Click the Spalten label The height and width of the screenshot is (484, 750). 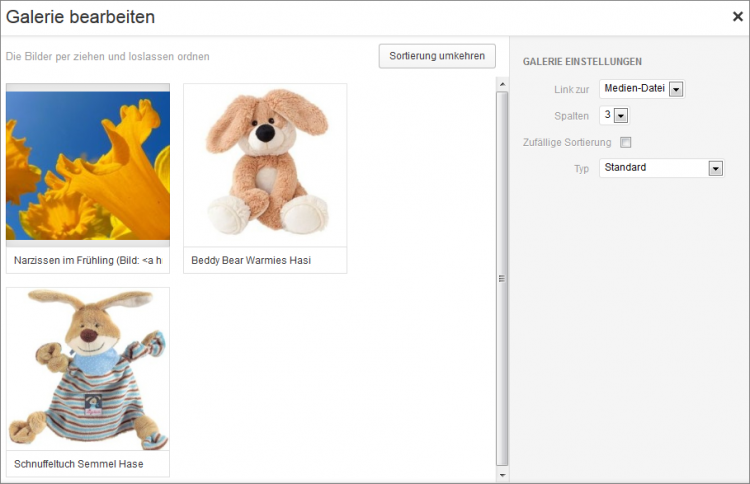[x=572, y=116]
